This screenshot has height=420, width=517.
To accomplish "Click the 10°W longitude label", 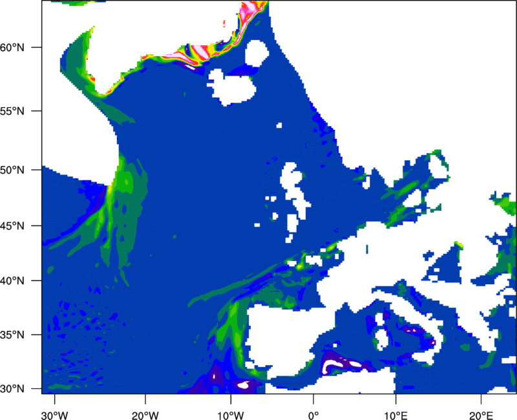I will 231,415.
